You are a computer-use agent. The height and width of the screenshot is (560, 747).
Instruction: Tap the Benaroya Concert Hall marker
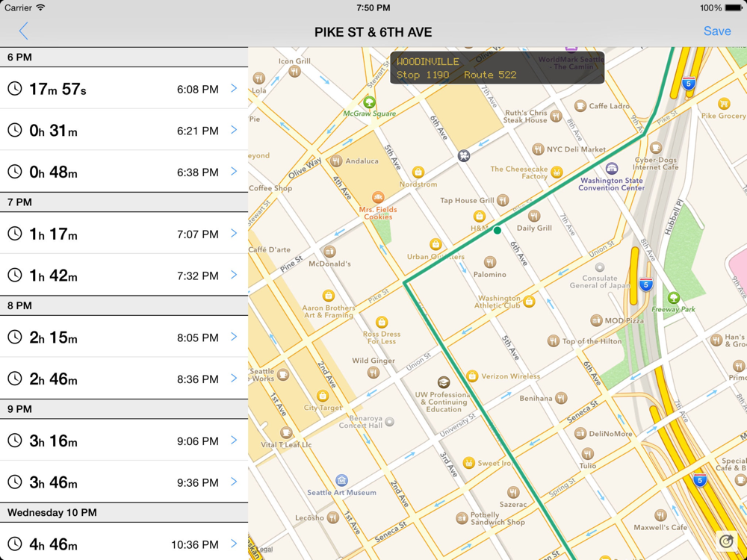tap(390, 421)
